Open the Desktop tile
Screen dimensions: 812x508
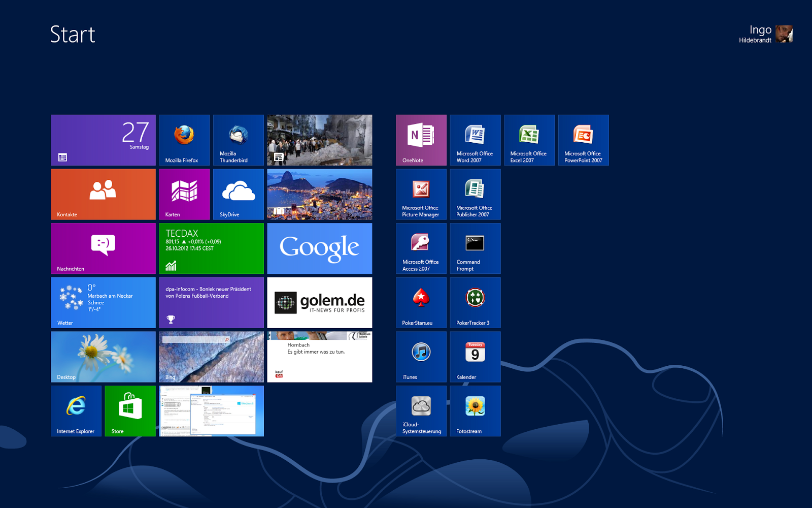tap(103, 357)
